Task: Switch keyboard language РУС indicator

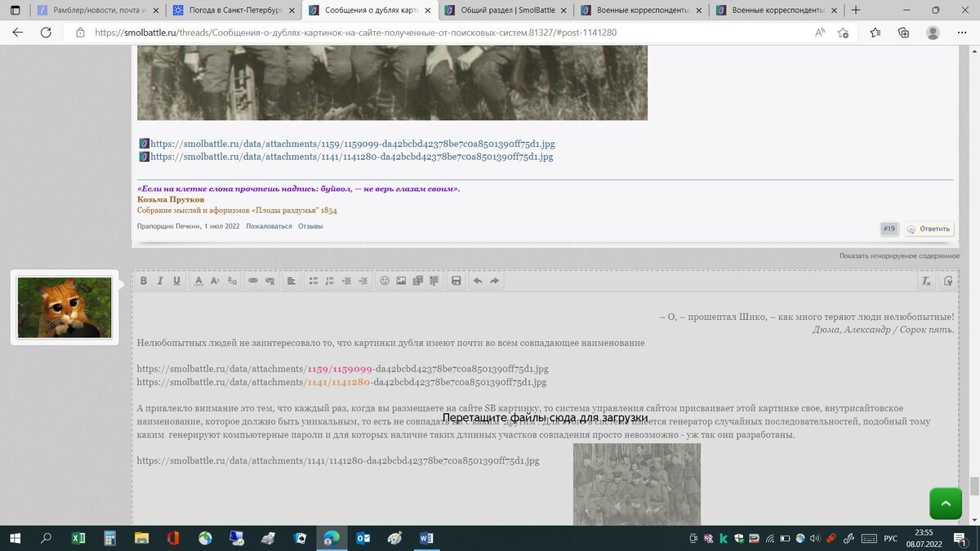Action: [x=890, y=538]
